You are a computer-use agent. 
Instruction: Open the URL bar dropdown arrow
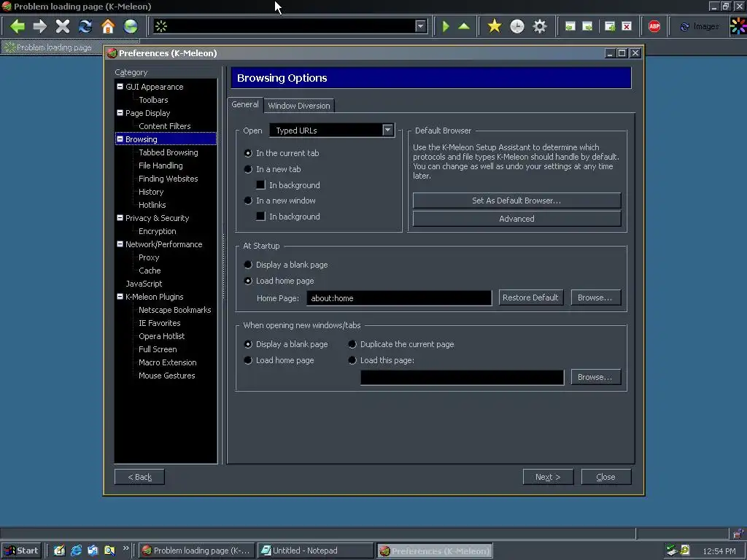click(x=420, y=26)
